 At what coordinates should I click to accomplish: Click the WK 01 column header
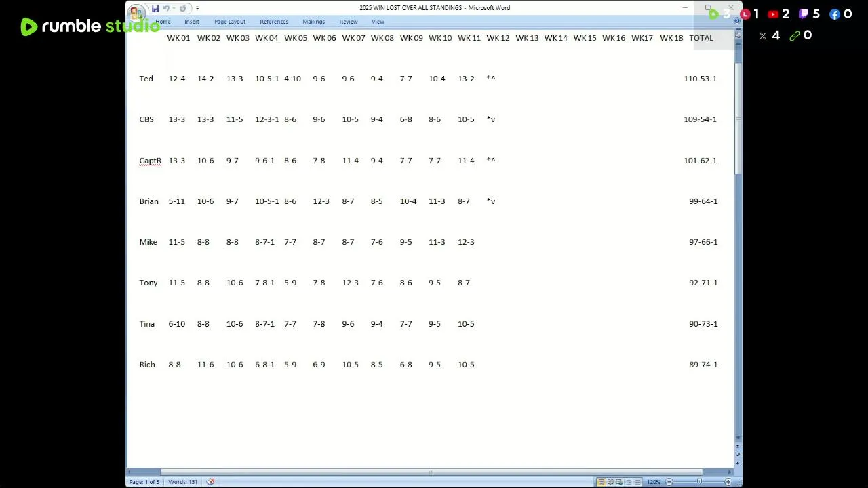pos(178,38)
